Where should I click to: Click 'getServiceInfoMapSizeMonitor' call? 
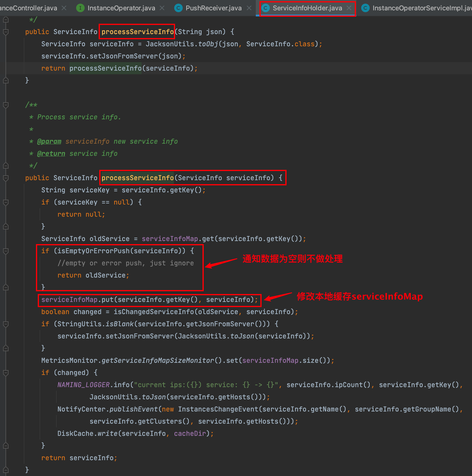pos(158,360)
